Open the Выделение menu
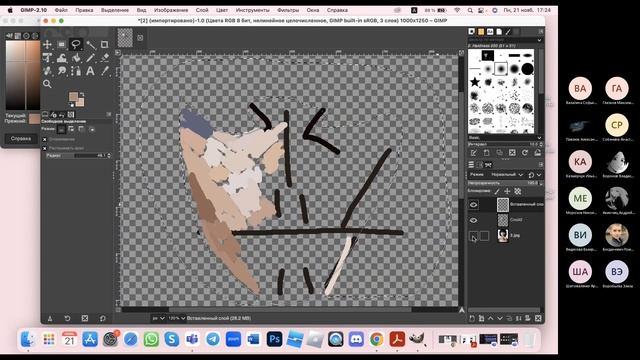Image resolution: width=640 pixels, height=360 pixels. 115,10
